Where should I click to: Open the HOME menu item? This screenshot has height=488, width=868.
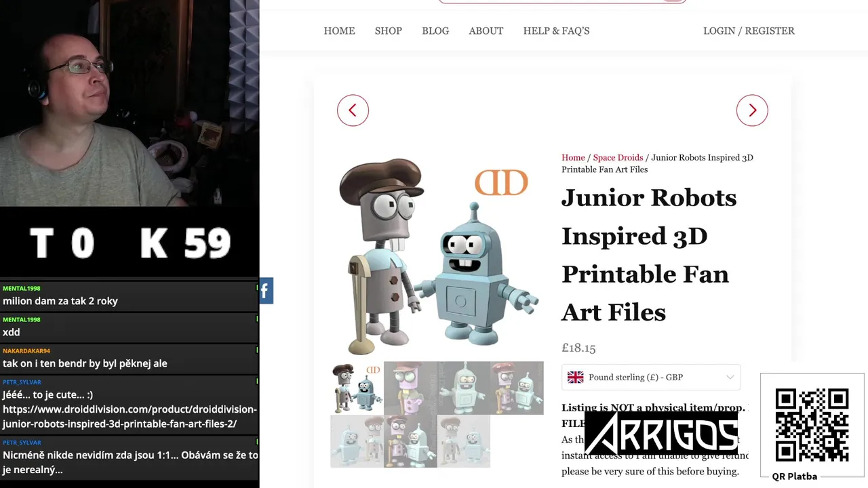(339, 30)
